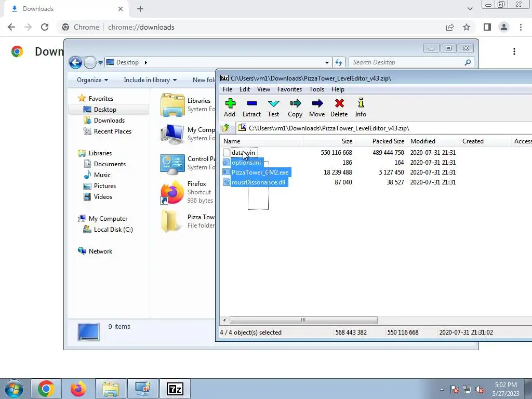Viewport: 532px width, 399px height.
Task: Open the Include in library dropdown
Action: 150,80
